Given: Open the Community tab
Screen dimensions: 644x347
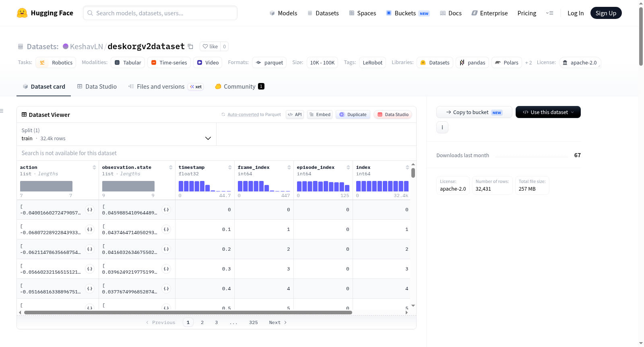Looking at the screenshot, I should 239,87.
